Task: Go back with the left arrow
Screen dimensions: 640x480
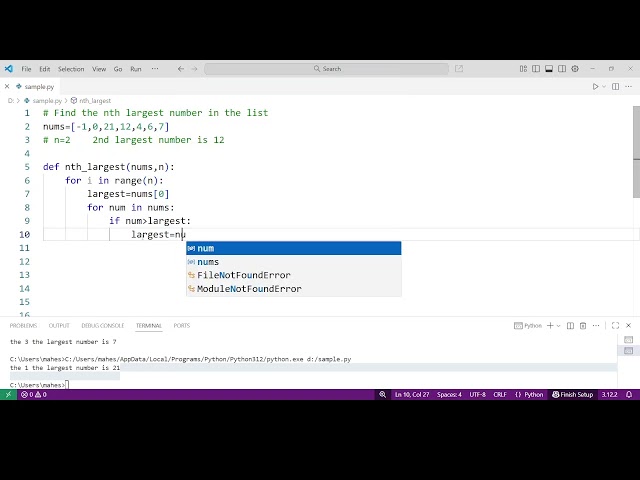Action: pyautogui.click(x=181, y=69)
